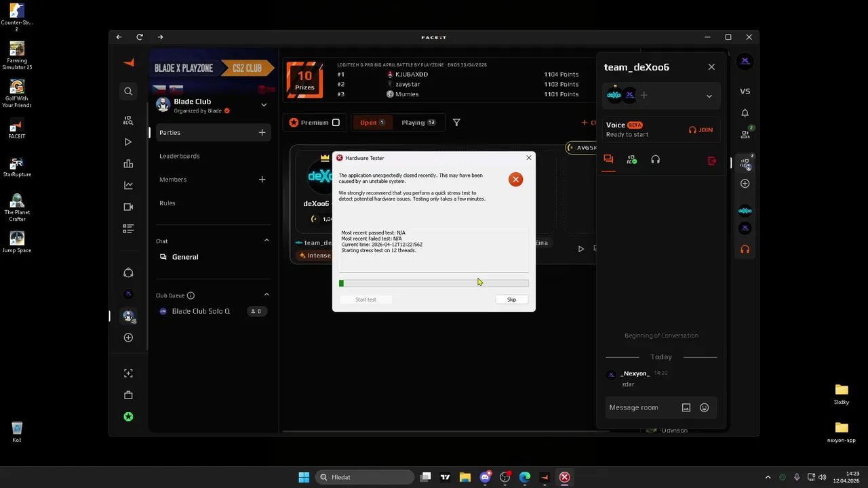
Task: Click the Windows taskbar Hledat search box
Action: (365, 477)
